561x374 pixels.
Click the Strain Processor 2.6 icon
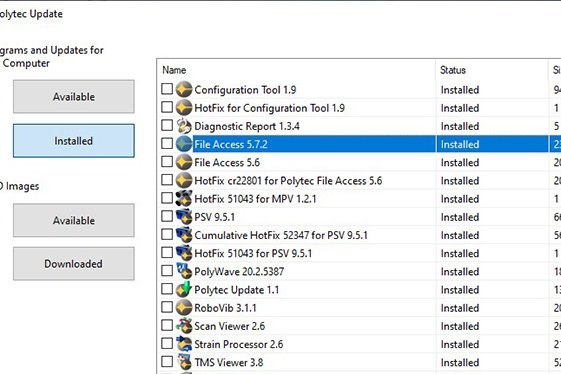pos(184,344)
